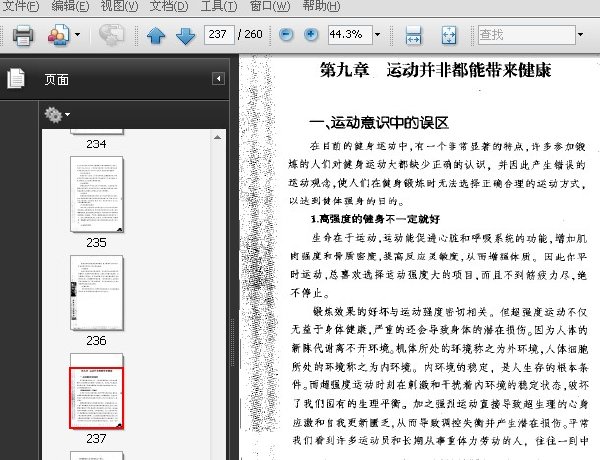Click the Pages panel document icon

16,78
